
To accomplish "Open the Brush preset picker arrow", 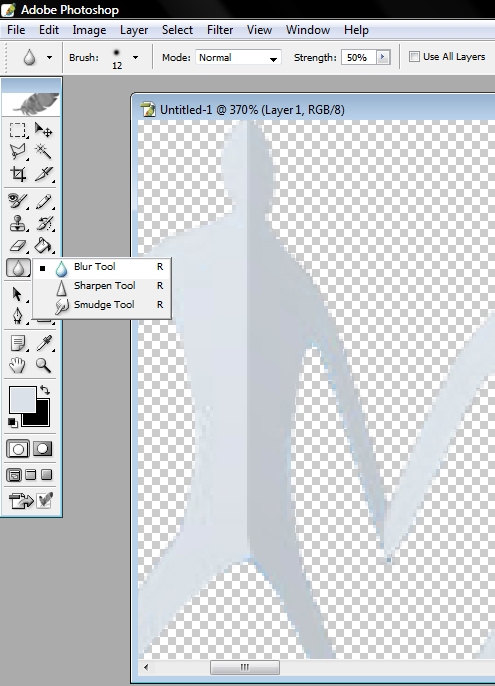I will pos(135,57).
